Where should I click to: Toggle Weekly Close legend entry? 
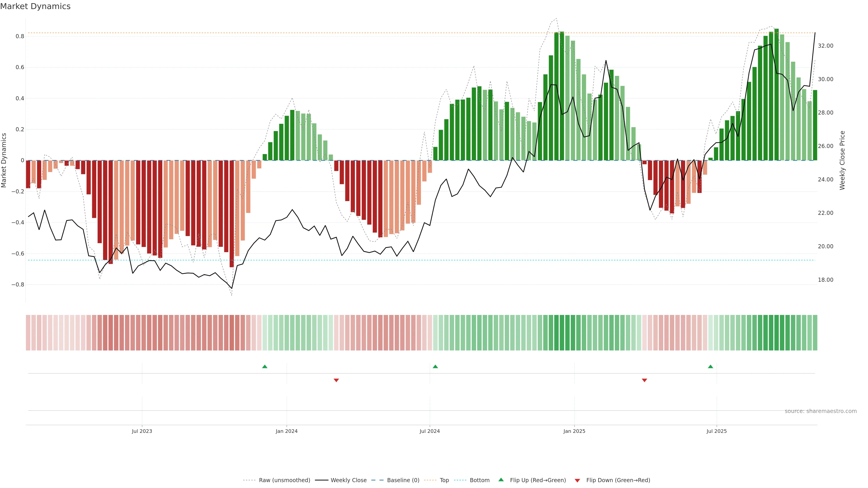click(x=348, y=480)
